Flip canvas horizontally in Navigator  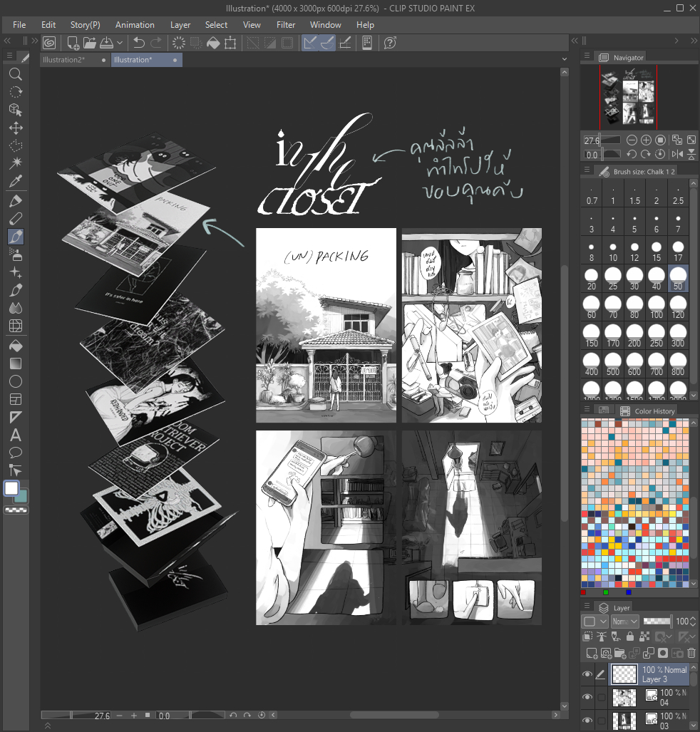tap(676, 154)
